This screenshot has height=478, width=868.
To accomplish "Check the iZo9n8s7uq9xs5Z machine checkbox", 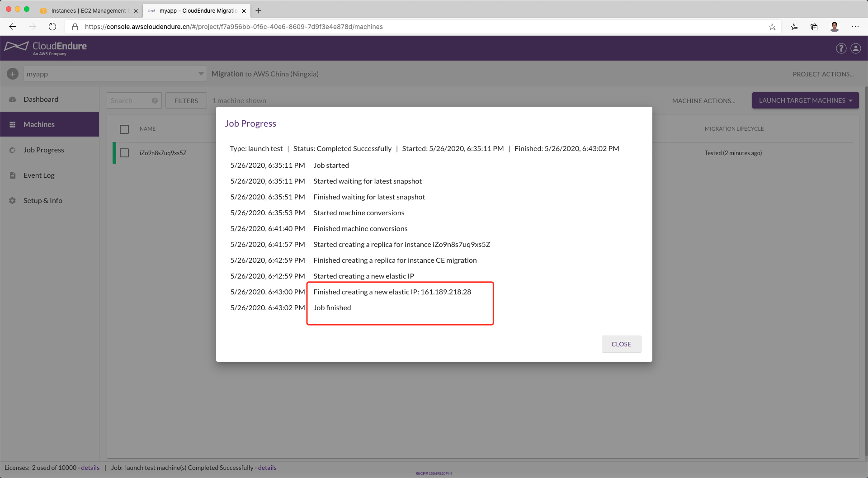I will click(x=124, y=153).
